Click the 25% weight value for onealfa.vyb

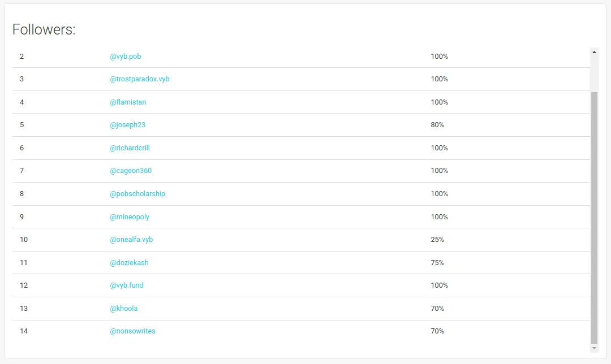point(437,240)
